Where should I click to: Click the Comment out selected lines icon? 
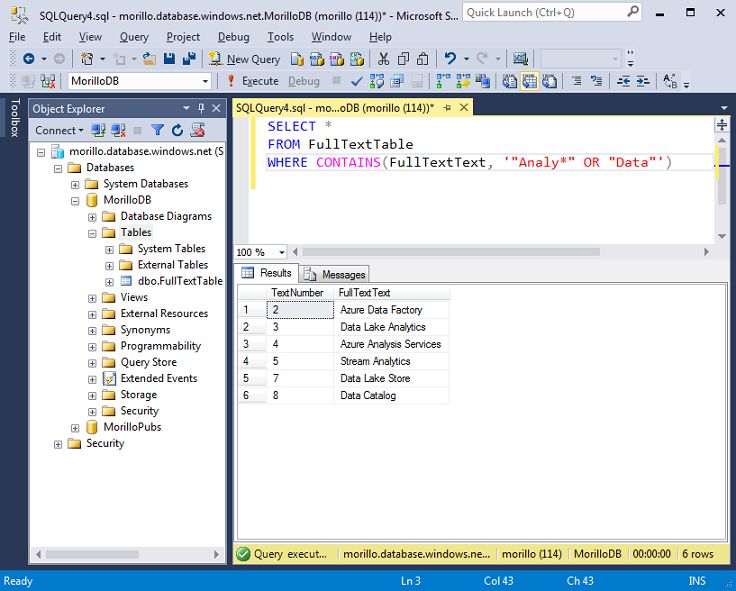(577, 81)
